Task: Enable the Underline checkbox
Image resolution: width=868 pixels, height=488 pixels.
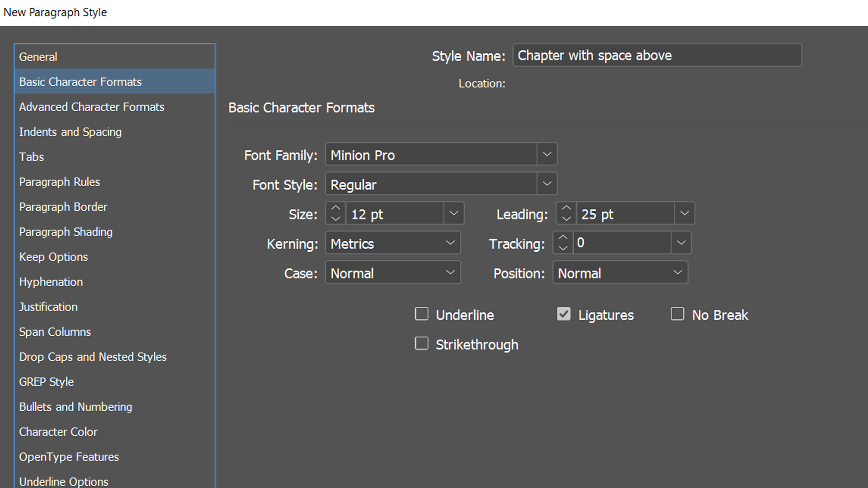Action: coord(421,314)
